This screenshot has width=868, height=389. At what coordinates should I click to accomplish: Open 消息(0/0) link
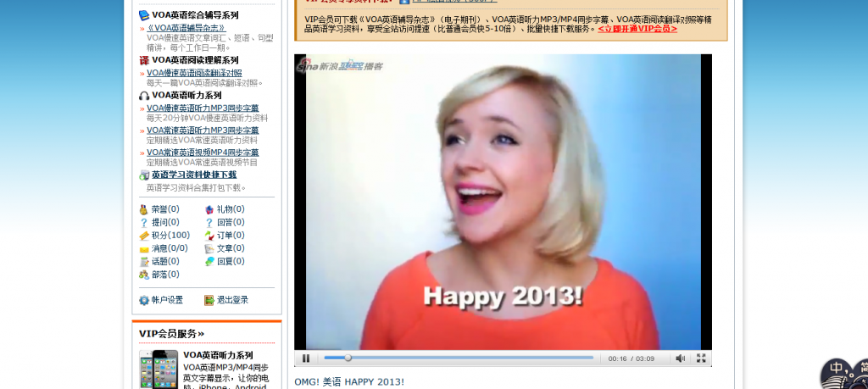coord(170,248)
